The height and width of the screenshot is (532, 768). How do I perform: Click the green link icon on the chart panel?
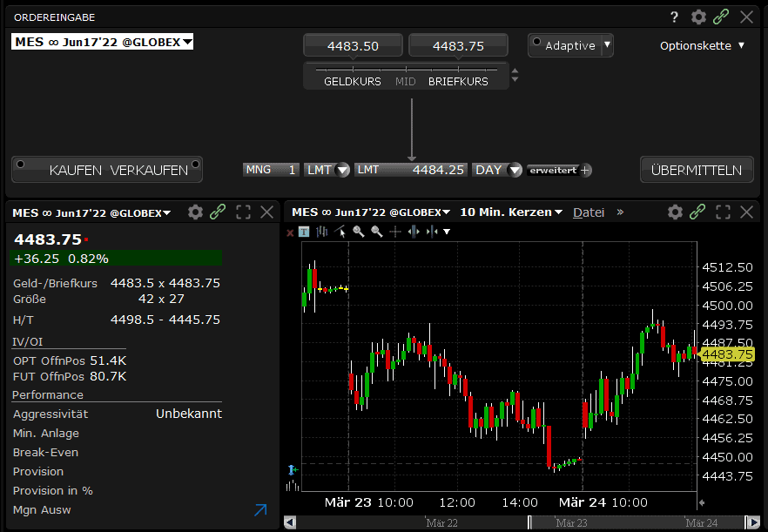point(697,212)
